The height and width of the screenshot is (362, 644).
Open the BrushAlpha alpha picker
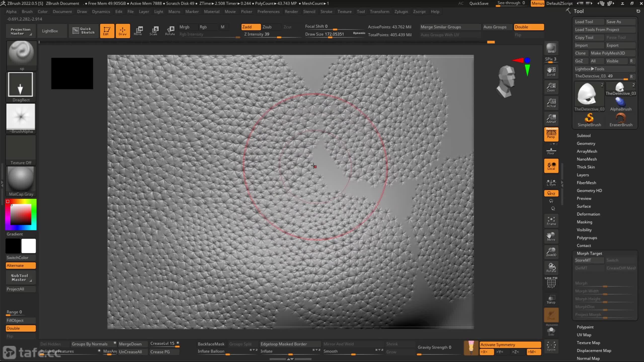click(21, 118)
